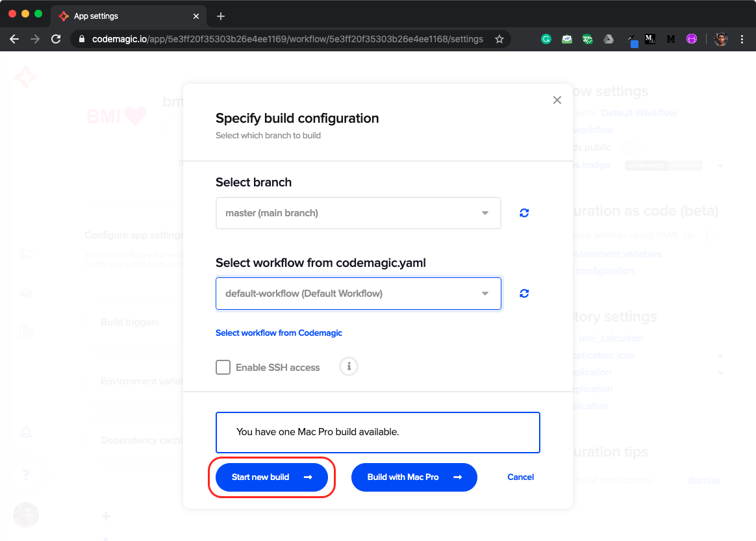Refresh the workflow list with the reload icon
Viewport: 756px width, 541px height.
(x=524, y=293)
